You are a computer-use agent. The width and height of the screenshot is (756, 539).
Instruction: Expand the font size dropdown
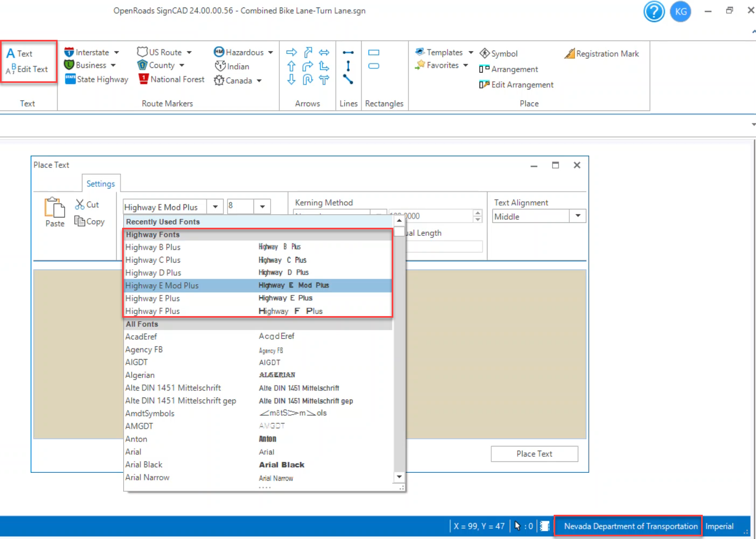pyautogui.click(x=262, y=207)
